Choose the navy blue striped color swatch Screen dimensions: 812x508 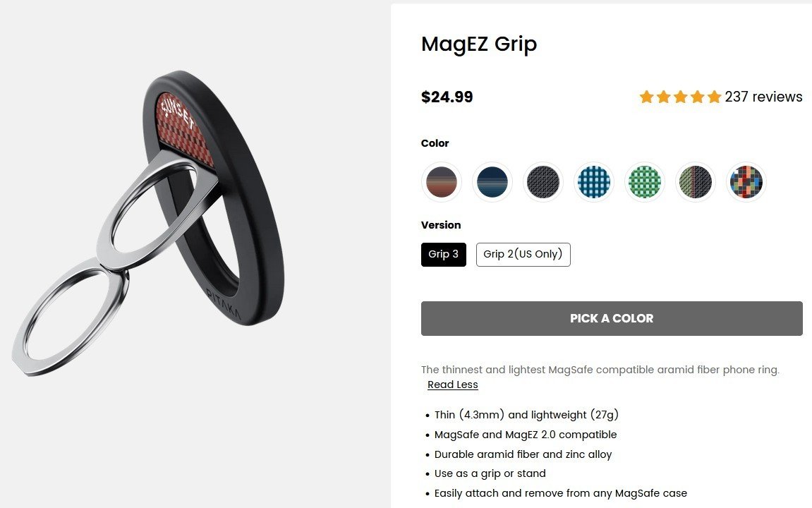tap(492, 182)
